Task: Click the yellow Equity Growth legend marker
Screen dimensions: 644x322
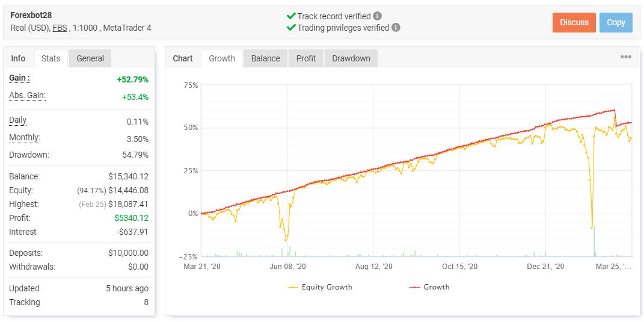Action: coord(293,287)
